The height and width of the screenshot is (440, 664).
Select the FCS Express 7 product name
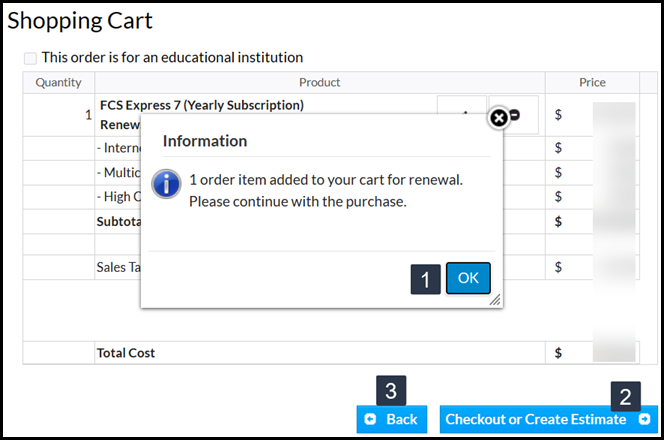202,105
